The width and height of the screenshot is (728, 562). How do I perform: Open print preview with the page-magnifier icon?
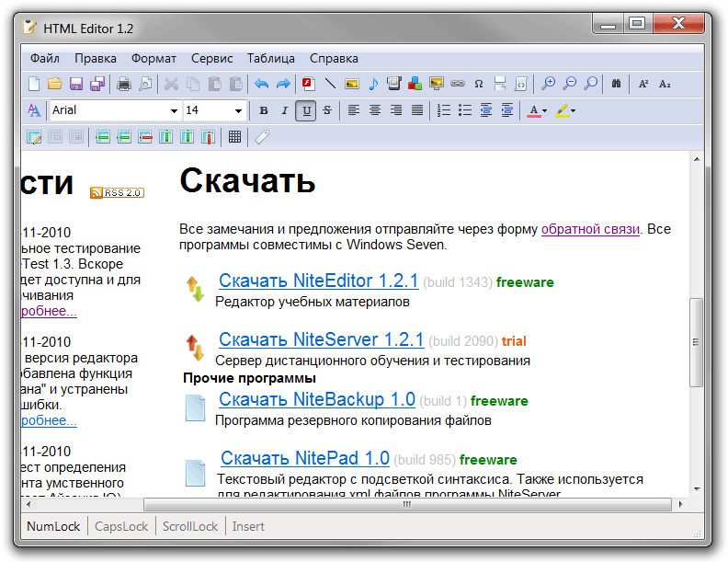click(x=145, y=84)
